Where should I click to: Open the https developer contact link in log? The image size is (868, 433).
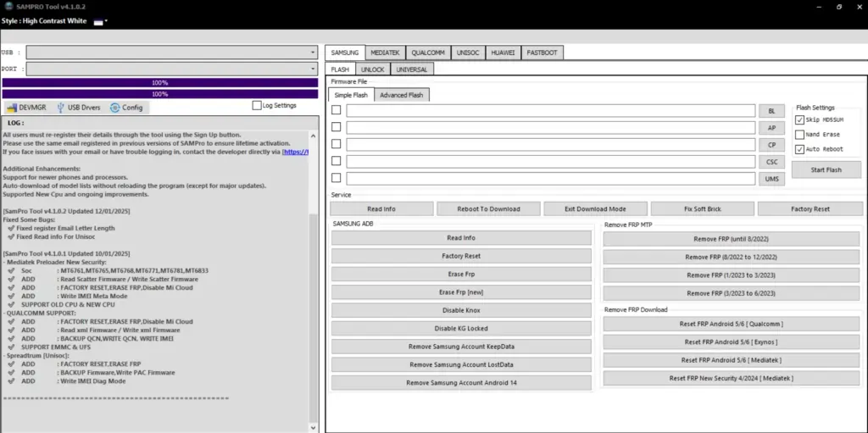(x=296, y=152)
